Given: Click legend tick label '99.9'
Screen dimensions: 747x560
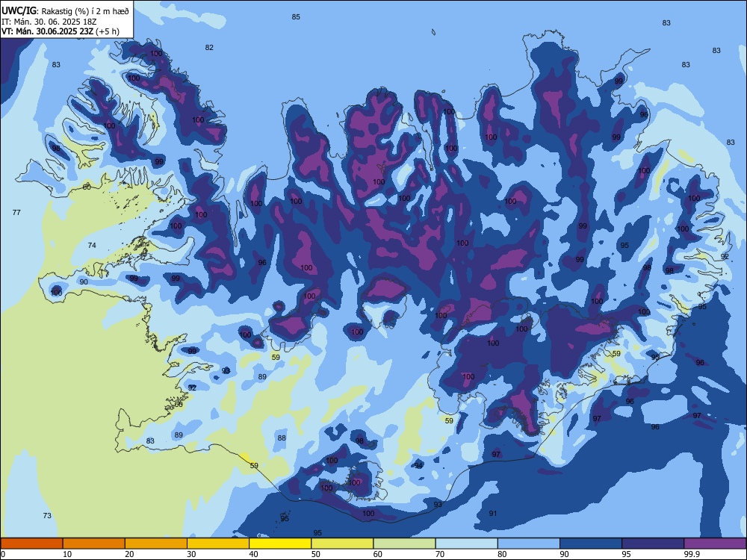Looking at the screenshot, I should [x=692, y=554].
